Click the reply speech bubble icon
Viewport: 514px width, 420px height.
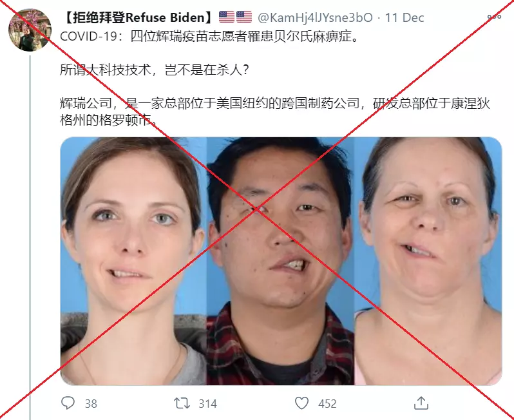pos(68,403)
